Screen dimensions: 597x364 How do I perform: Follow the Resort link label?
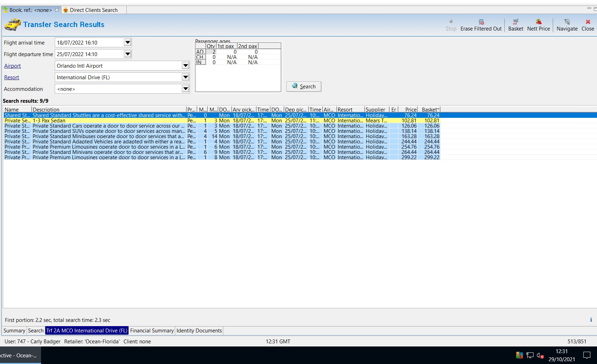12,77
